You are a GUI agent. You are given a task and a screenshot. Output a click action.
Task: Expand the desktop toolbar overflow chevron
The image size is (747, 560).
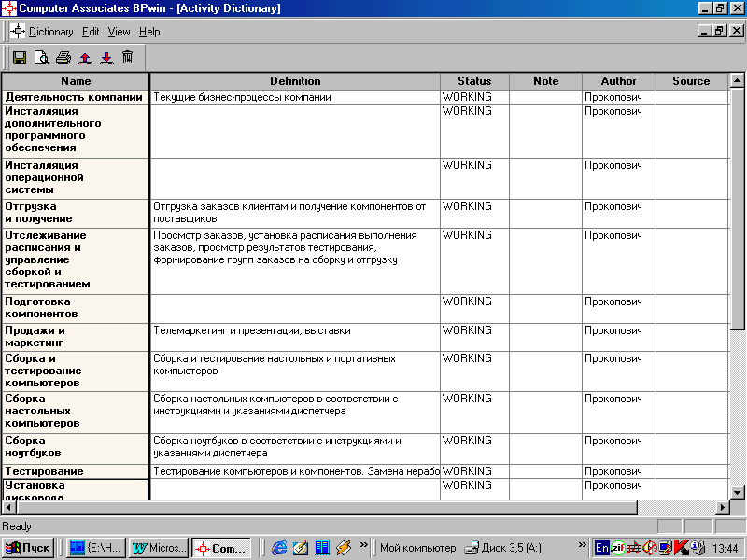pyautogui.click(x=582, y=545)
